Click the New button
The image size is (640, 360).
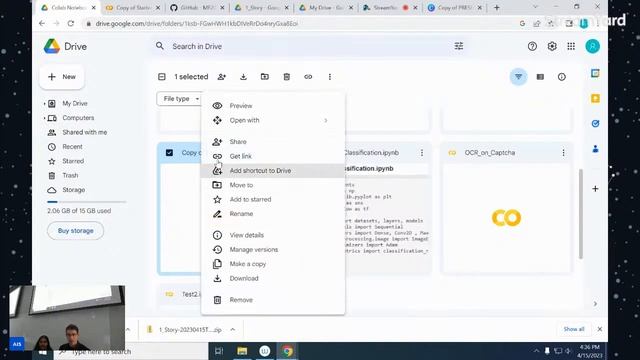point(62,77)
